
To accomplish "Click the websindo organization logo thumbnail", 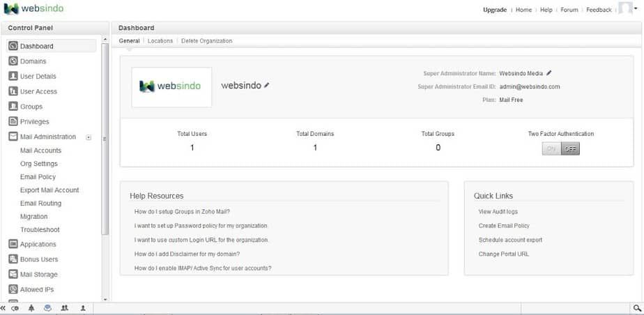I will click(171, 86).
